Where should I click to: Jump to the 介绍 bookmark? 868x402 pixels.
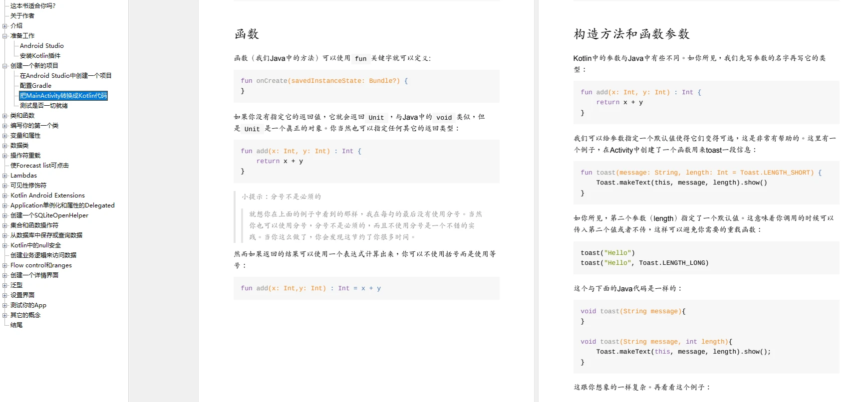pyautogui.click(x=16, y=26)
